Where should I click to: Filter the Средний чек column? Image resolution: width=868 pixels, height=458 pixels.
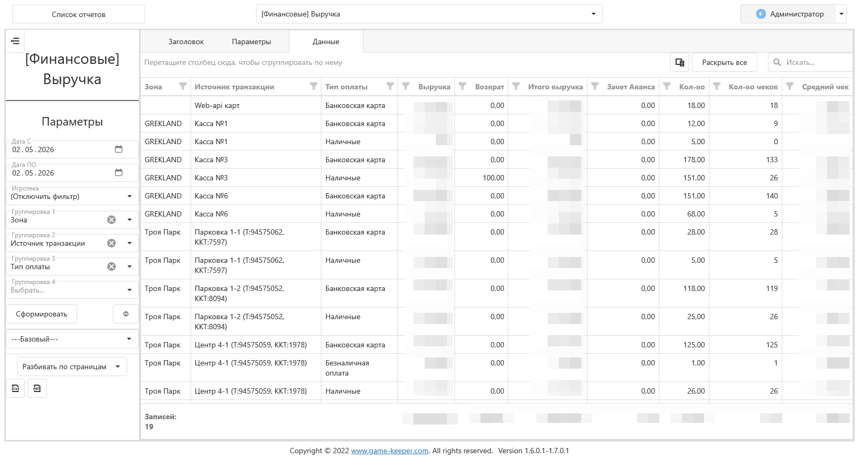point(790,86)
